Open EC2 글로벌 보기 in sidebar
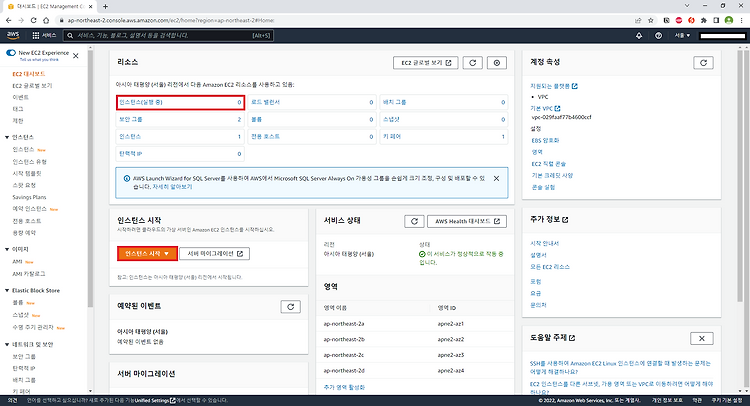This screenshot has height=406, width=750. pos(32,86)
